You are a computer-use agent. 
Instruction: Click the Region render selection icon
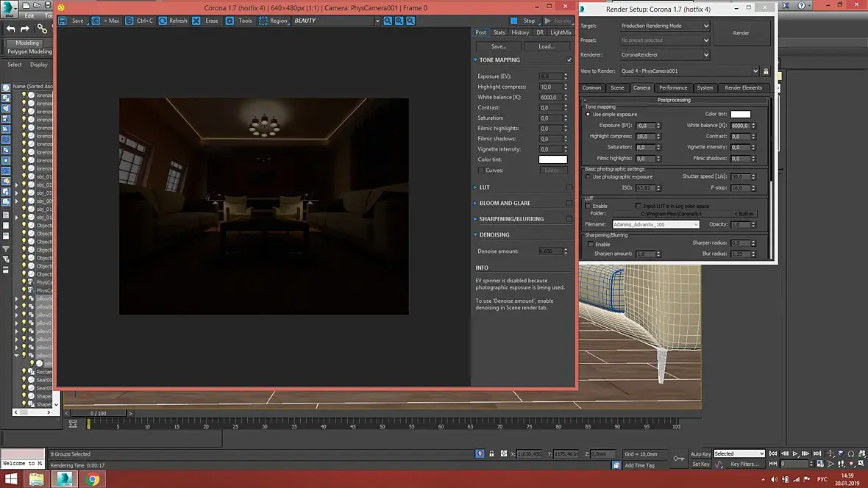263,21
